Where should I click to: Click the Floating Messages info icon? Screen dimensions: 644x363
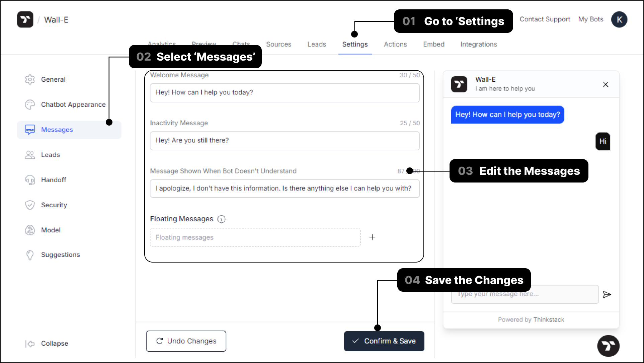pos(221,219)
